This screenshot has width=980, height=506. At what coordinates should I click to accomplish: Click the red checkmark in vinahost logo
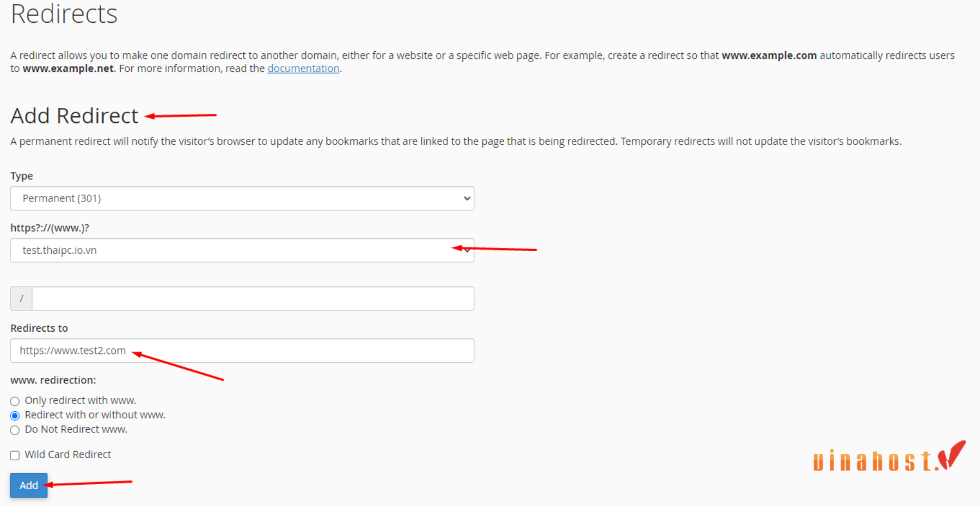pyautogui.click(x=951, y=455)
